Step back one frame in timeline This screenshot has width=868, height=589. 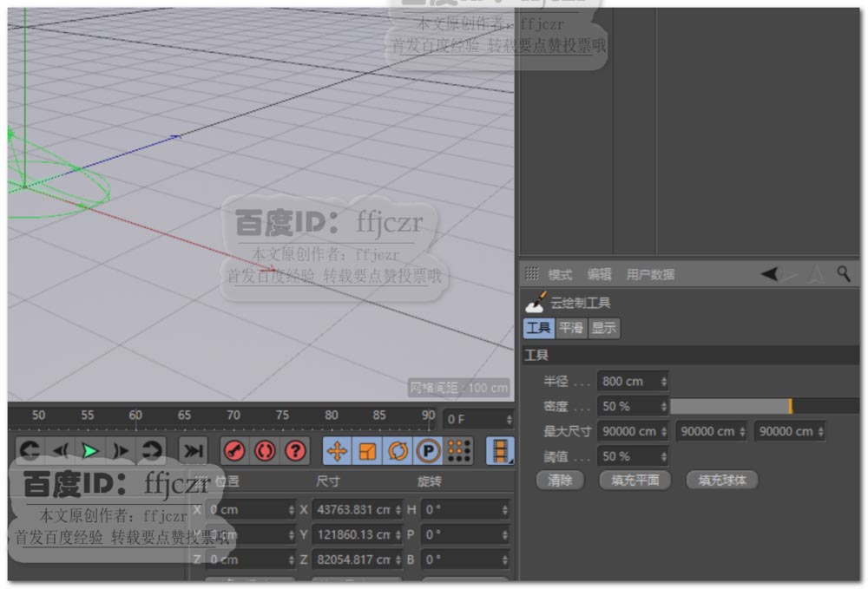(61, 451)
